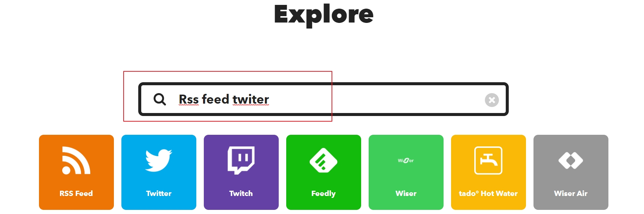Viewport: 644px width, 214px height.
Task: Open the "Wiser" label on the light green tile
Action: [406, 193]
